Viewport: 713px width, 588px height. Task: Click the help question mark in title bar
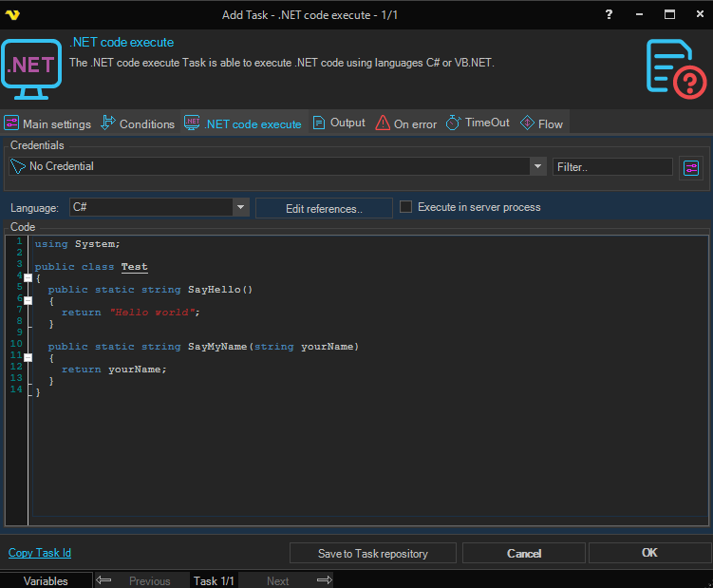pos(609,15)
